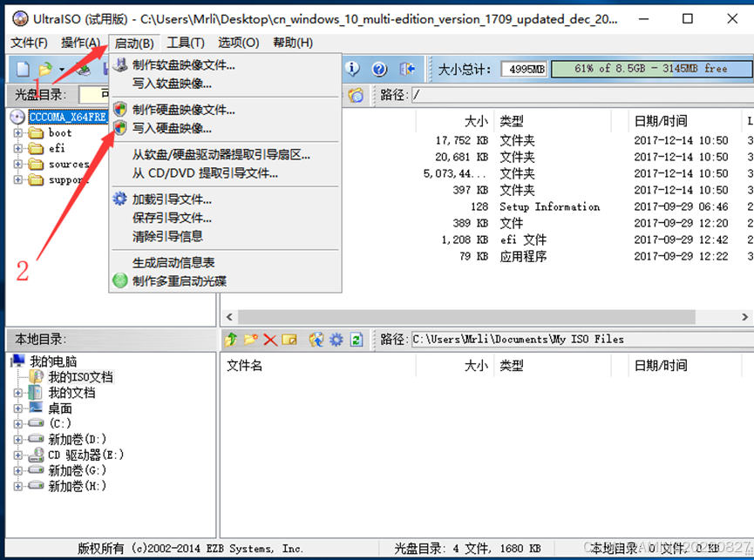Click the horizontal scrollbar left arrow

coord(229,317)
